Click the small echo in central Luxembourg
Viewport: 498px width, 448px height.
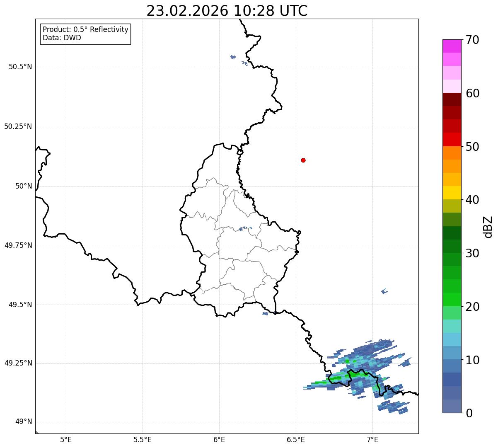pos(244,228)
